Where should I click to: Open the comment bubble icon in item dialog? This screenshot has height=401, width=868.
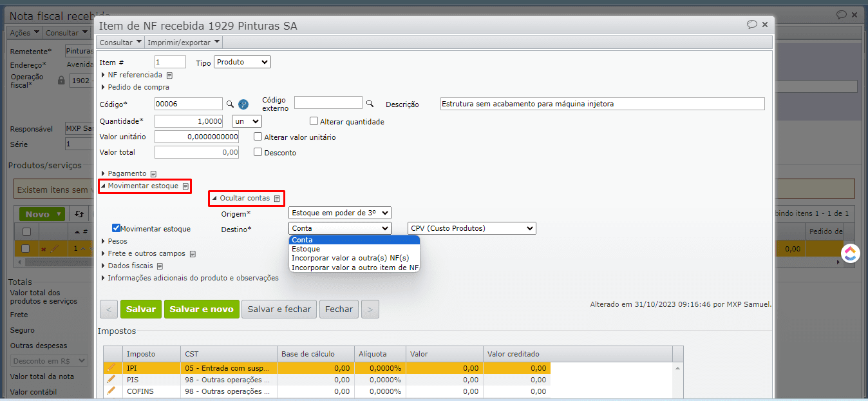click(x=751, y=24)
